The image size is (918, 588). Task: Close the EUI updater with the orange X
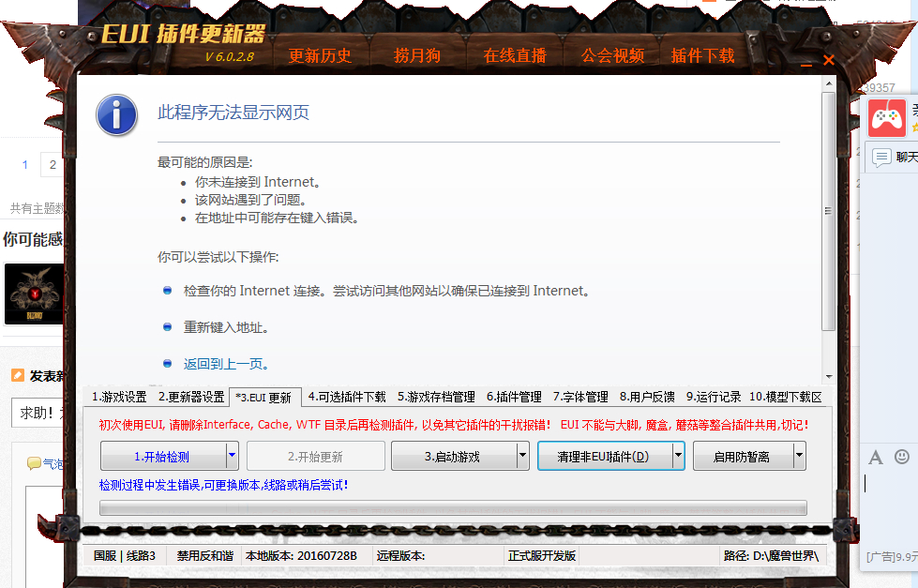(828, 60)
